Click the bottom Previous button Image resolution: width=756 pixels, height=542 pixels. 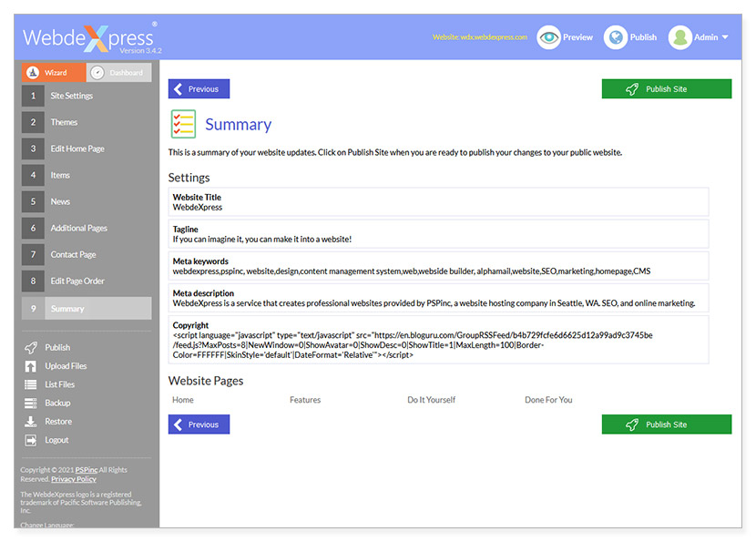[x=199, y=424]
